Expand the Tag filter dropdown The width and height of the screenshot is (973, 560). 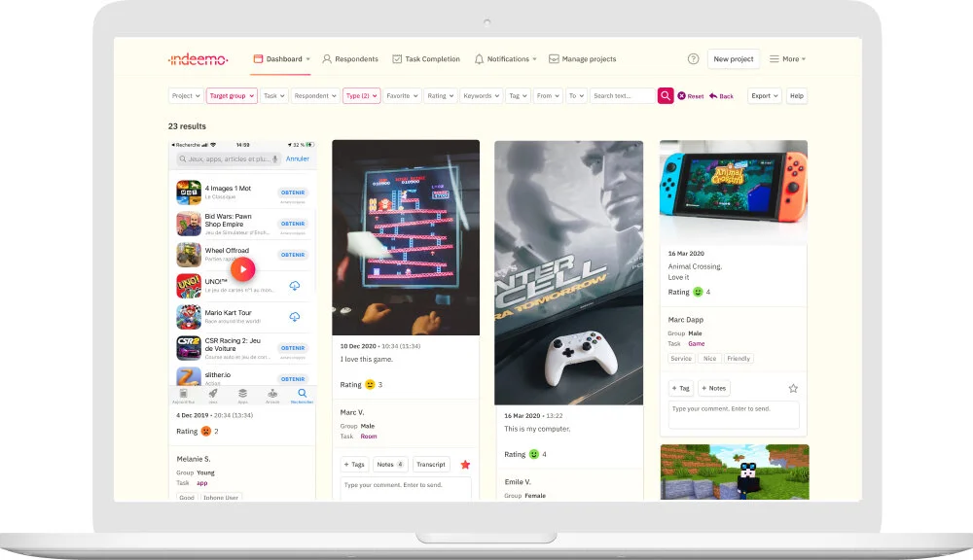click(518, 95)
